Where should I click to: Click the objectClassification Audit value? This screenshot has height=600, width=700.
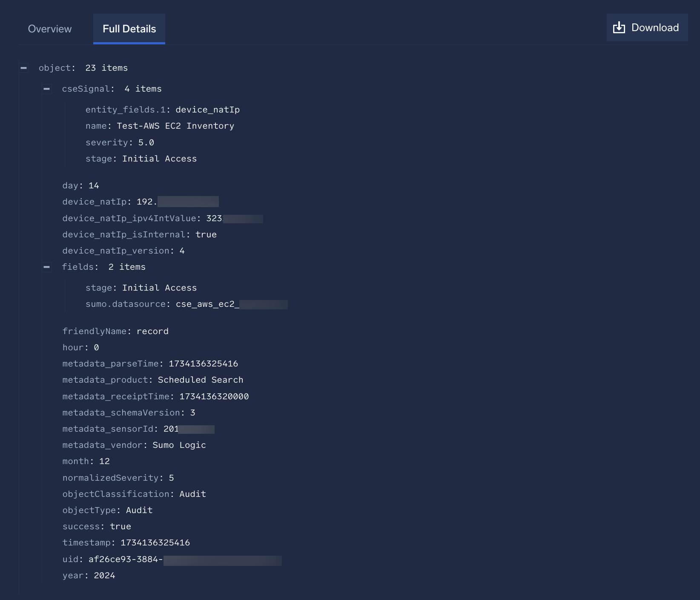tap(192, 494)
